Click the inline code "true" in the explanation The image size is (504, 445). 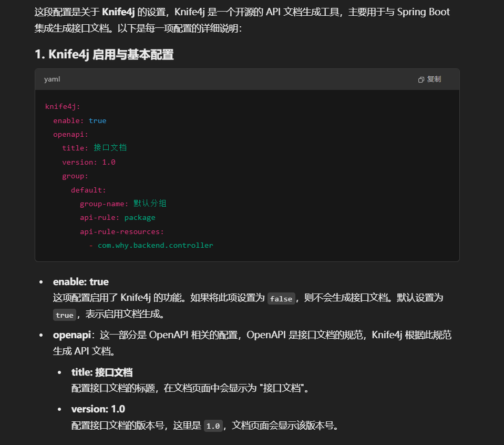point(65,315)
